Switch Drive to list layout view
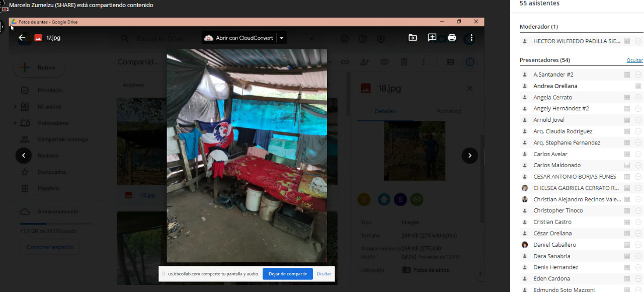The width and height of the screenshot is (644, 292). 450,62
